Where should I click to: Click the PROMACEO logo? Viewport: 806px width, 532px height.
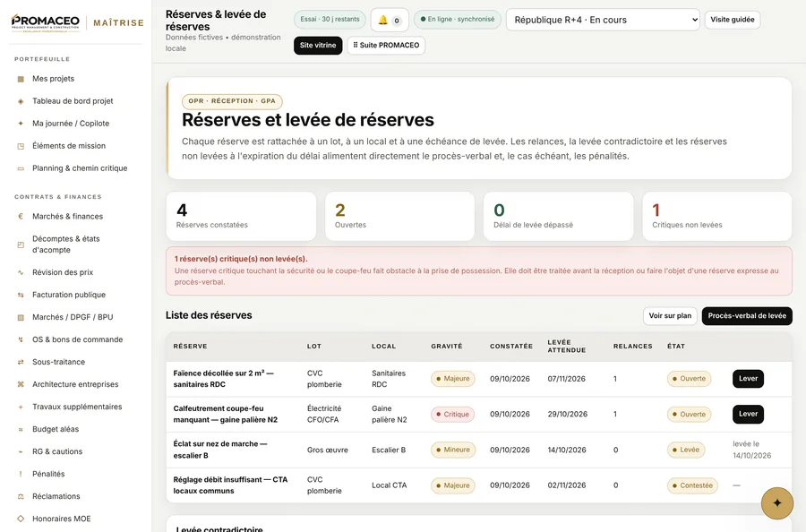[46, 23]
